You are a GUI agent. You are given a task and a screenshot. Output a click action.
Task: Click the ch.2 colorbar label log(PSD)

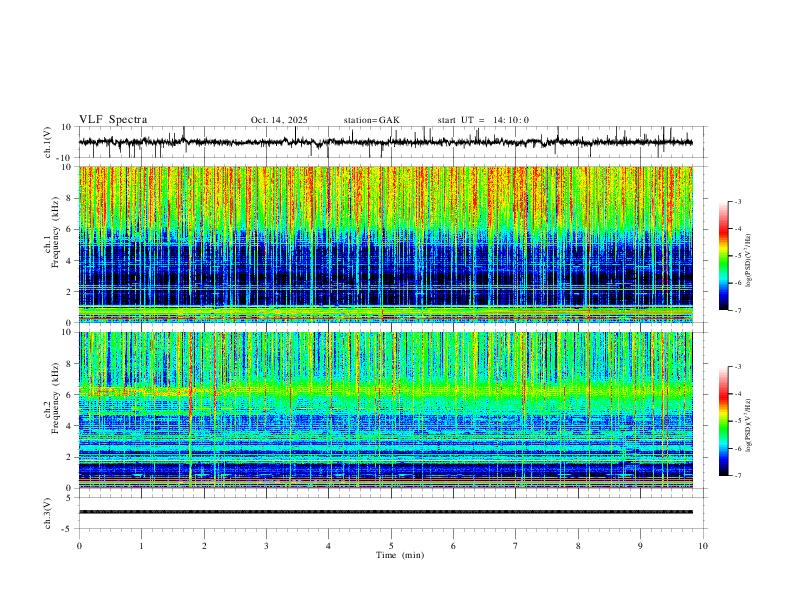coord(748,426)
